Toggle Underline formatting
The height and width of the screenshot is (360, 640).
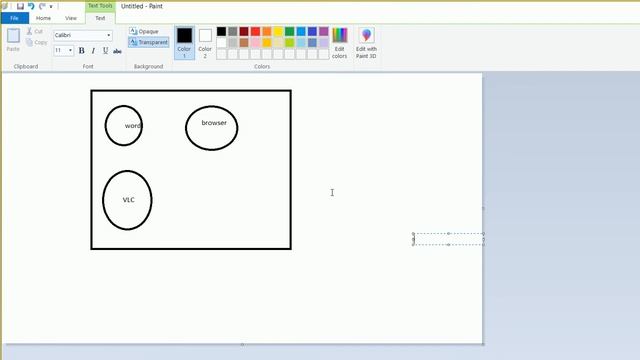click(x=105, y=51)
